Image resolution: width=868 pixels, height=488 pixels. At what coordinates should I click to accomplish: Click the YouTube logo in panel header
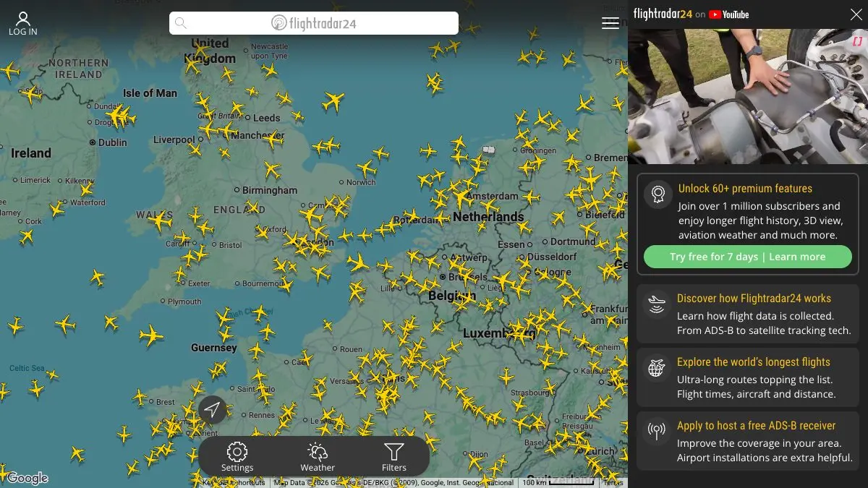tap(728, 14)
